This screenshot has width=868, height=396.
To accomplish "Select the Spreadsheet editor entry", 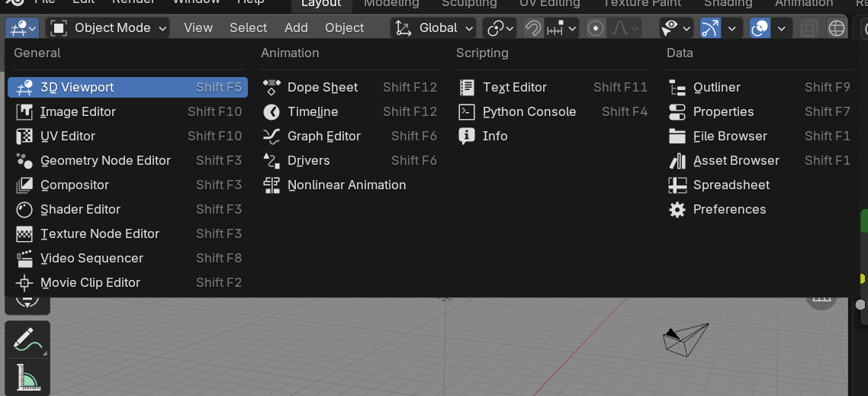I will (731, 185).
